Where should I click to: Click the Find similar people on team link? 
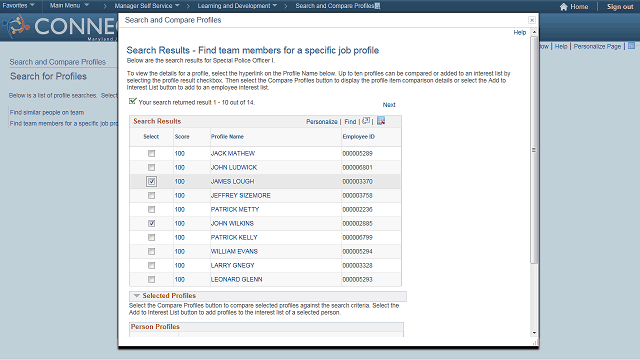(47, 112)
